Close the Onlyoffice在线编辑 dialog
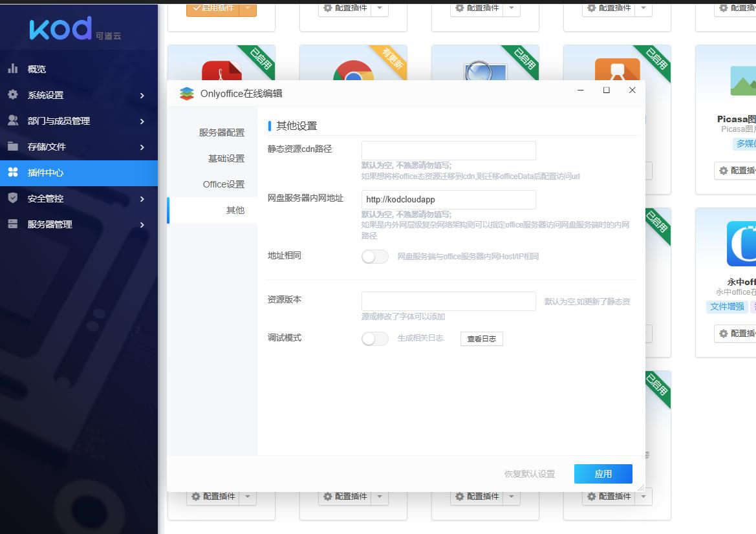The image size is (756, 534). [x=632, y=90]
